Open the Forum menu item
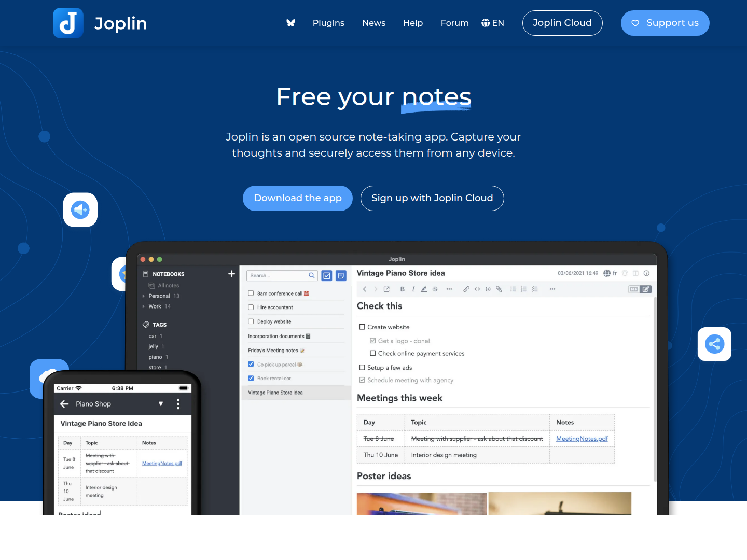Viewport: 747px width, 560px height. coord(455,23)
